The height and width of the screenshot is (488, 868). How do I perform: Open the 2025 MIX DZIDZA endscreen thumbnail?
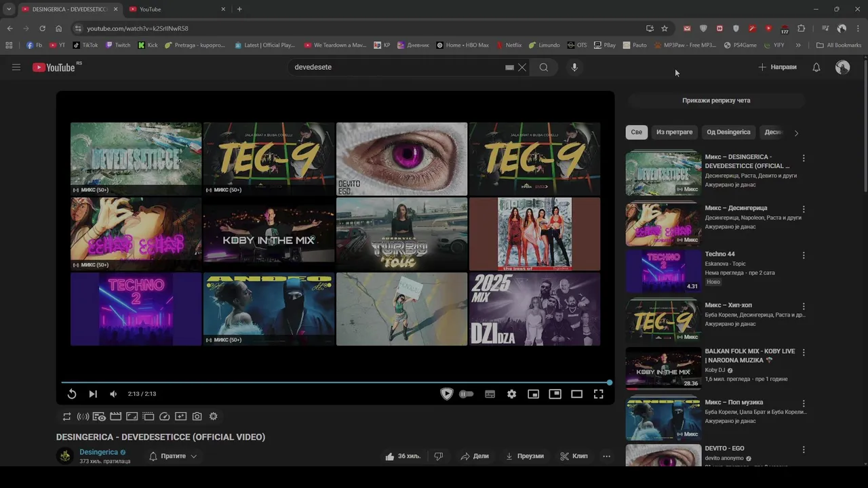pyautogui.click(x=534, y=309)
